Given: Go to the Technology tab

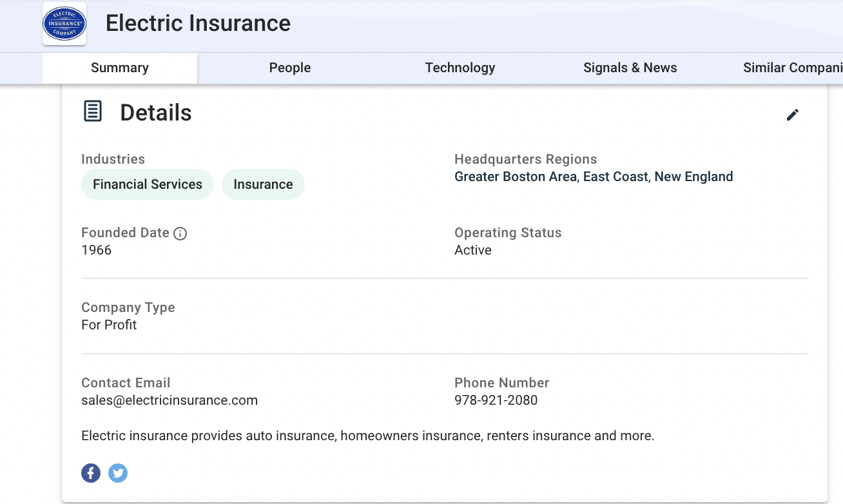Looking at the screenshot, I should coord(460,68).
